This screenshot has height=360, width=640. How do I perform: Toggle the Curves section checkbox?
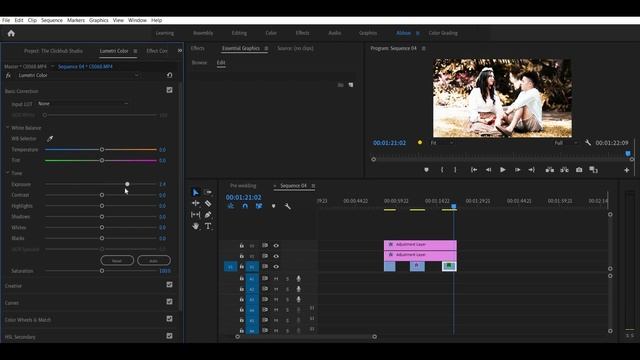tap(169, 302)
